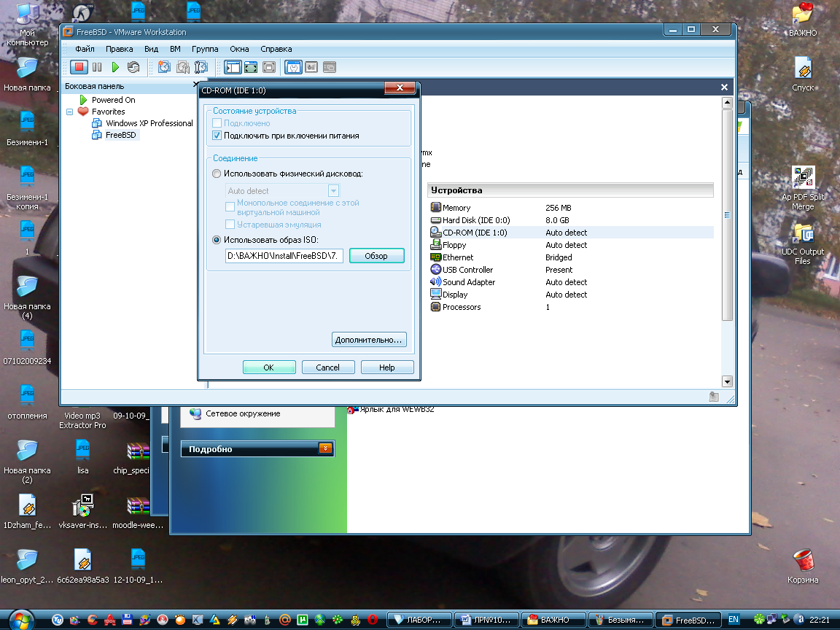
Task: Open the Группа menu
Action: pos(205,49)
